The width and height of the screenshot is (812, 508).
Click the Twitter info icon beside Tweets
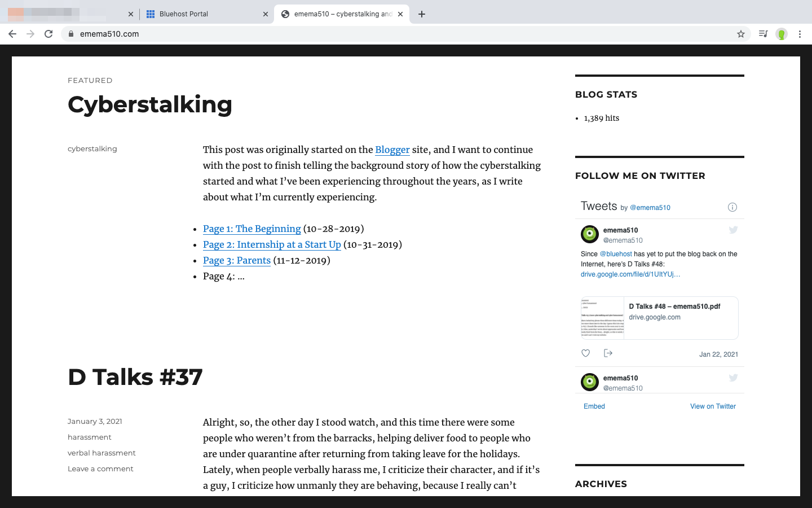pos(732,207)
